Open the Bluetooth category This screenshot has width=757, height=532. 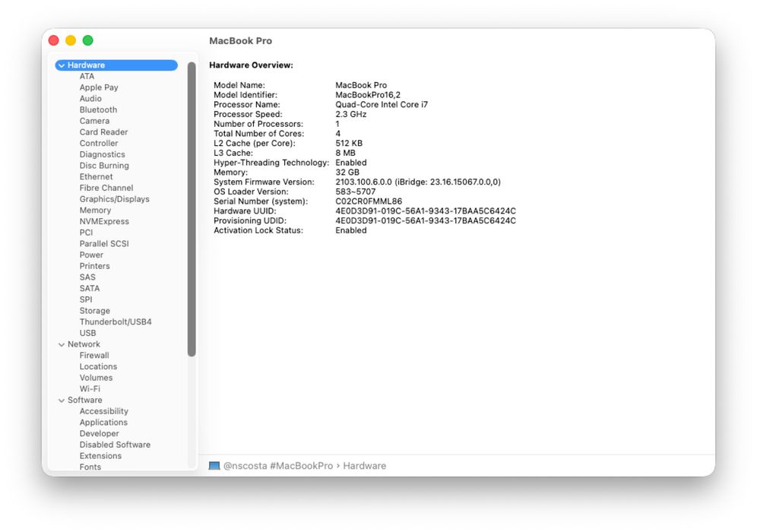[x=98, y=109]
